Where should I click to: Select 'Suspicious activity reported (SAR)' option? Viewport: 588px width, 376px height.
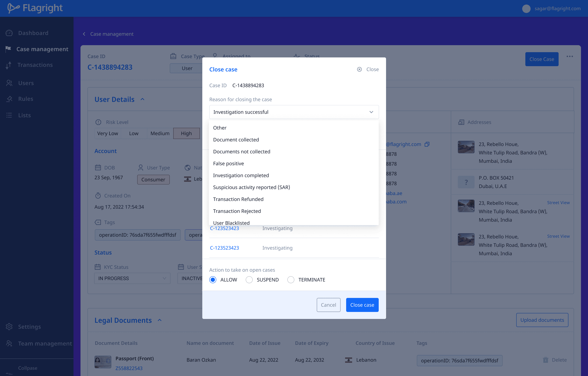(x=251, y=187)
